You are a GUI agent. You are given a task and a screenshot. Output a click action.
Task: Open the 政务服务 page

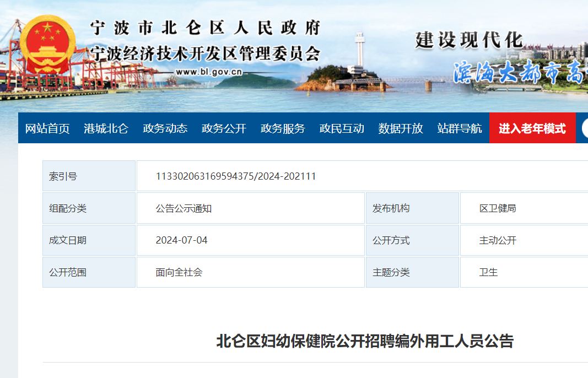click(x=283, y=128)
